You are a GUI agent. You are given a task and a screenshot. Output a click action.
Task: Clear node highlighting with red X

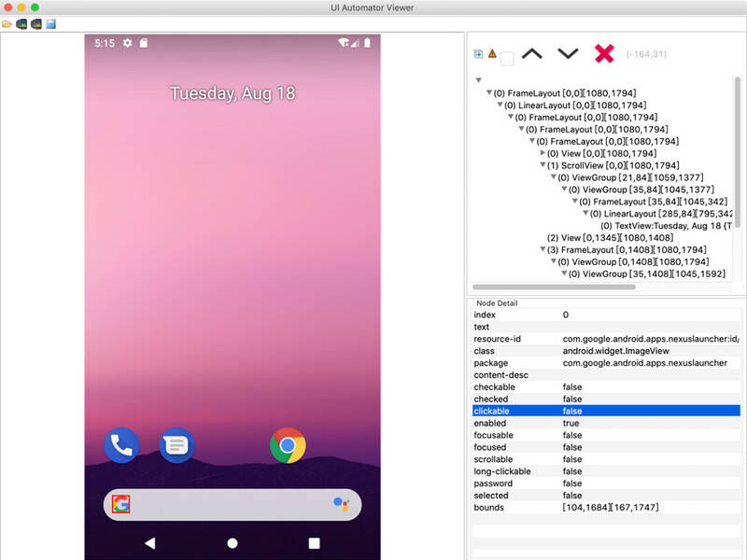[x=604, y=53]
